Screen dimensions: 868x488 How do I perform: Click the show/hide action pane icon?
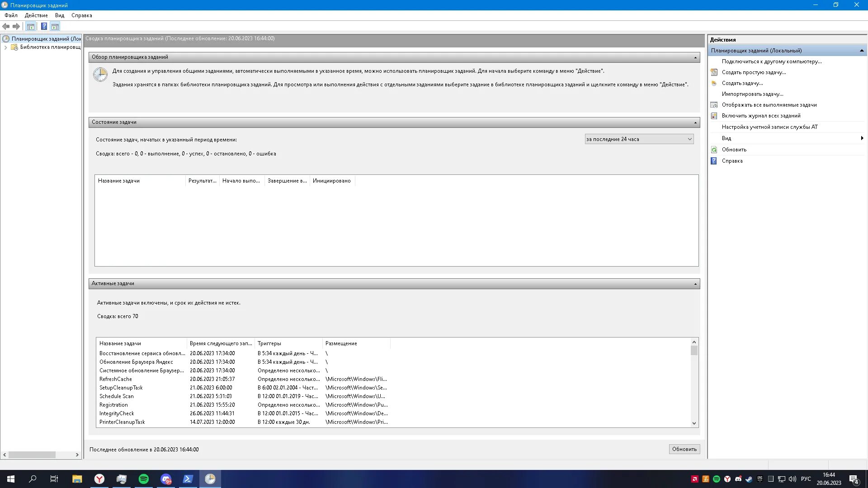55,26
